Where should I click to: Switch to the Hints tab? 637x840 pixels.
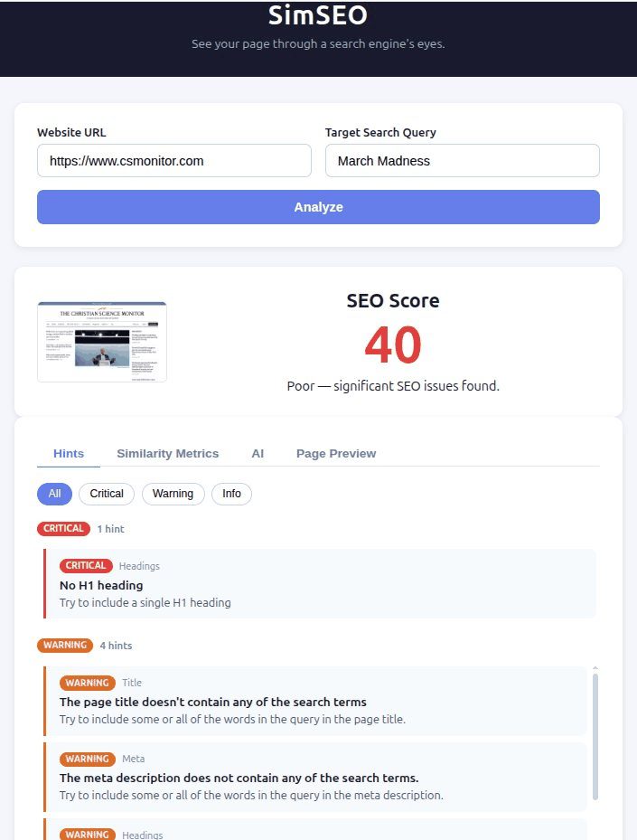point(69,454)
